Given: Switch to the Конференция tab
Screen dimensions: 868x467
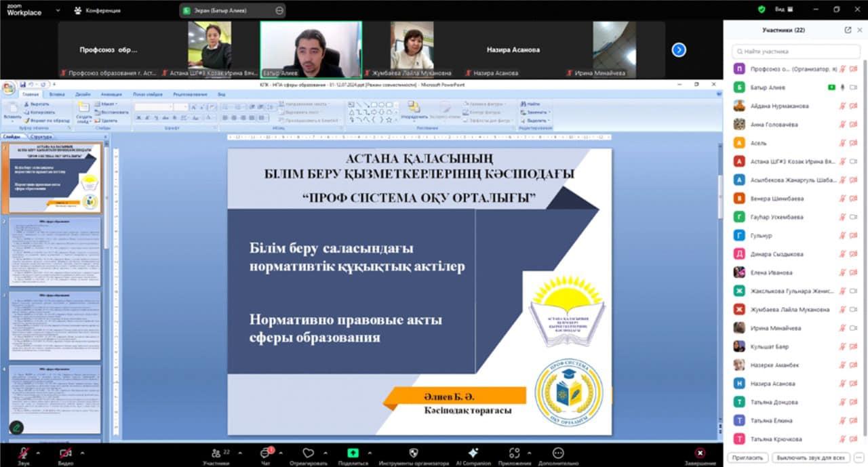Looking at the screenshot, I should pyautogui.click(x=98, y=10).
